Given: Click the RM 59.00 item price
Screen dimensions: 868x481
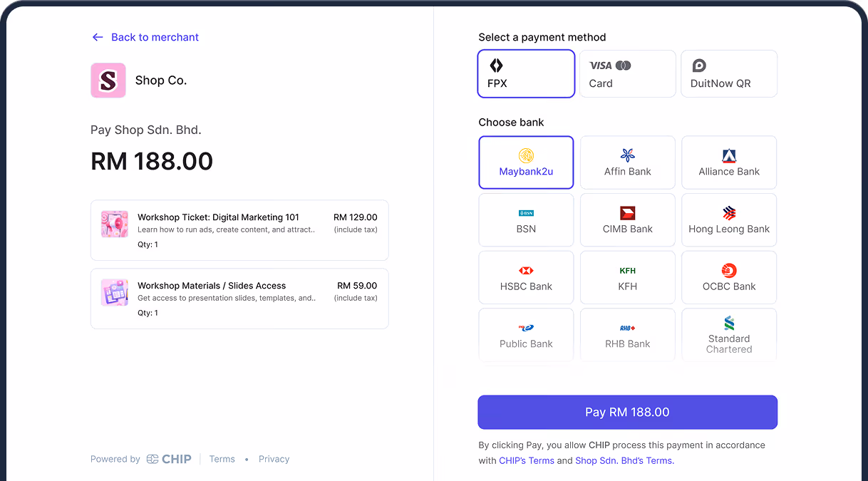Looking at the screenshot, I should click(x=358, y=286).
